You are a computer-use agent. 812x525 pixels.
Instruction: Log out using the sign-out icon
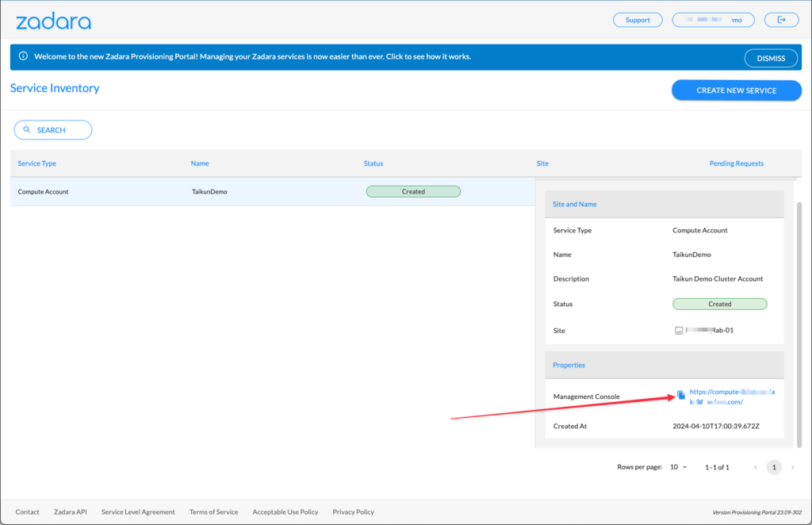(781, 19)
